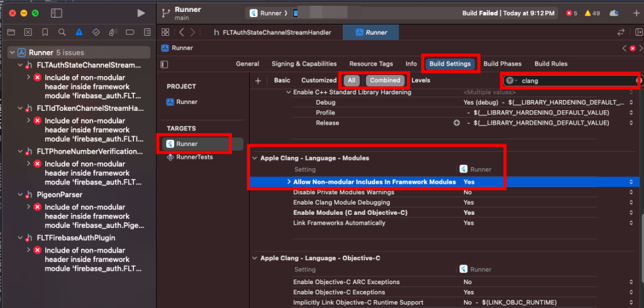Open the Breakpoint navigator icon
This screenshot has height=308, width=644.
point(130,32)
